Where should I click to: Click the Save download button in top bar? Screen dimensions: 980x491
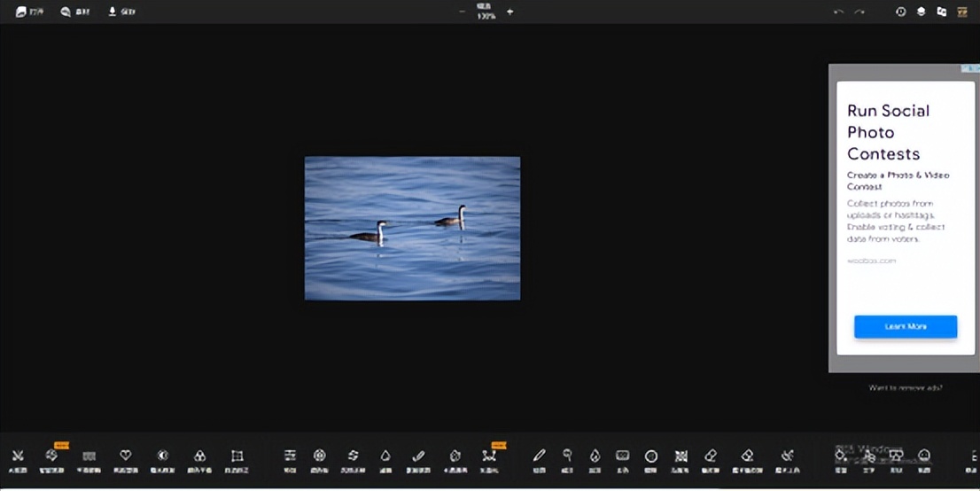[x=121, y=12]
